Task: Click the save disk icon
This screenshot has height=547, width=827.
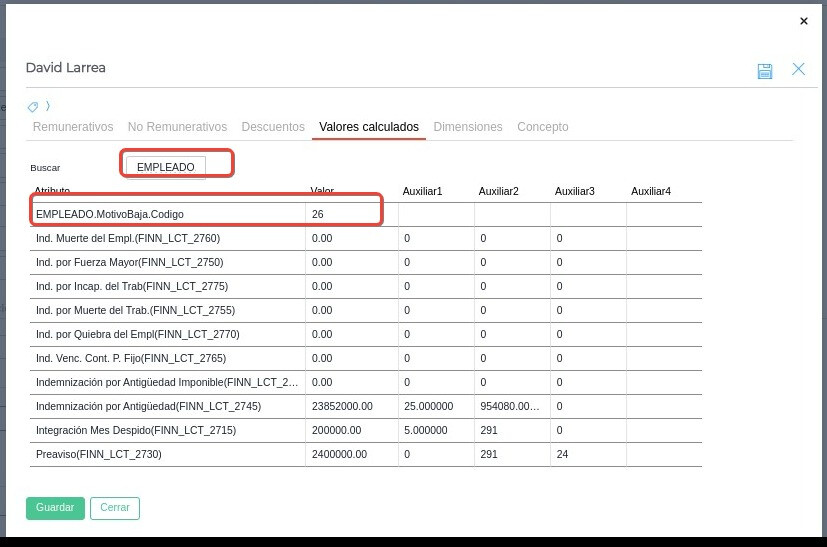Action: click(x=765, y=70)
